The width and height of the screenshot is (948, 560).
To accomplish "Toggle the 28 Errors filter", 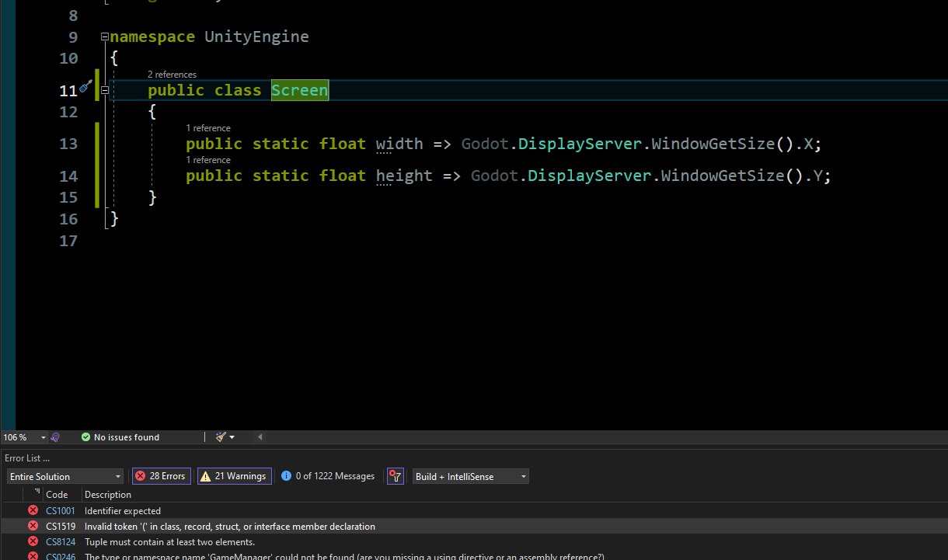I will pyautogui.click(x=161, y=476).
